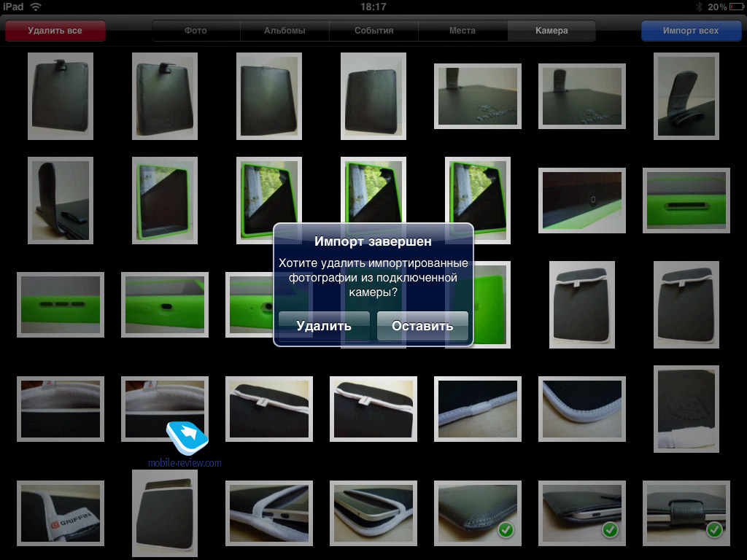
Task: Select sixth bottom-row photo with checkmark
Action: [582, 513]
